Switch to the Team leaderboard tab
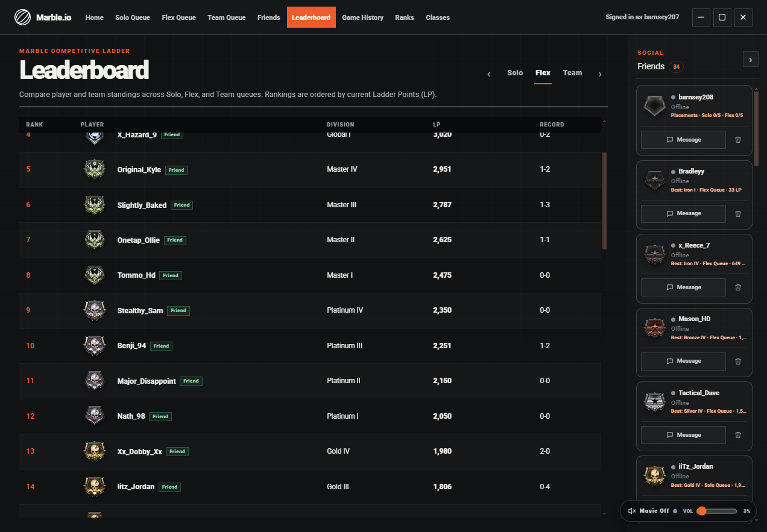Image resolution: width=767 pixels, height=532 pixels. point(573,73)
